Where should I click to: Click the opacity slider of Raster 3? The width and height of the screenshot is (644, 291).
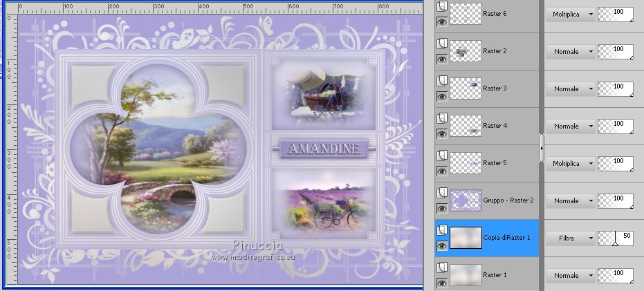click(x=615, y=89)
